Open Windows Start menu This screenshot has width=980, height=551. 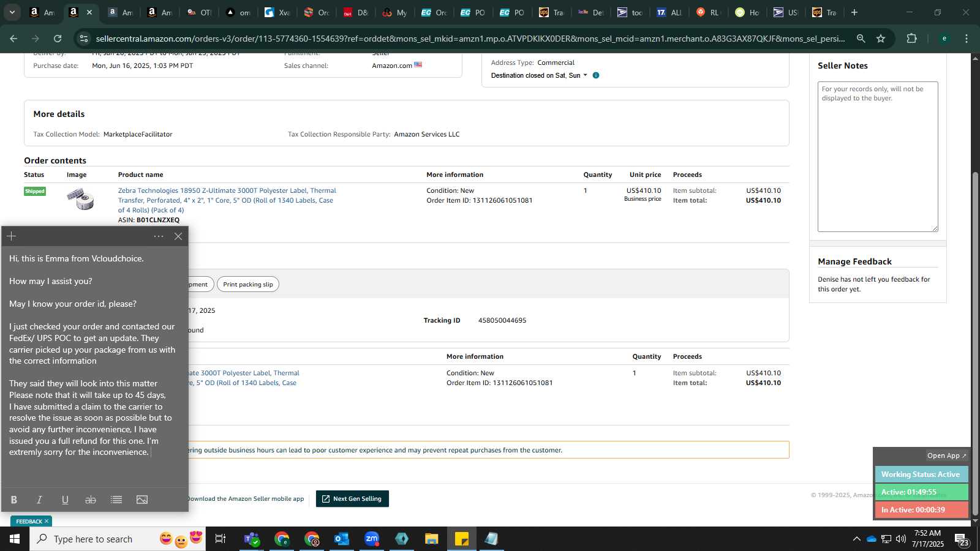[15, 539]
